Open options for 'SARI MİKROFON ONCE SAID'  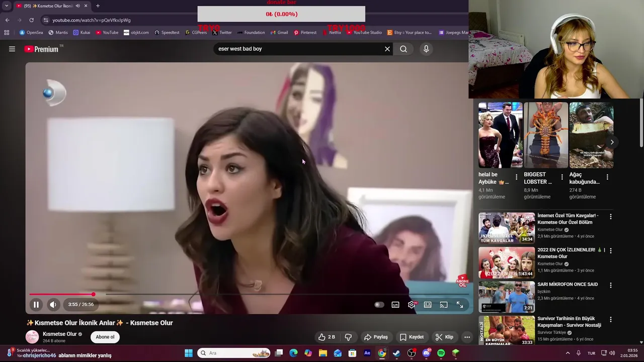pyautogui.click(x=611, y=285)
